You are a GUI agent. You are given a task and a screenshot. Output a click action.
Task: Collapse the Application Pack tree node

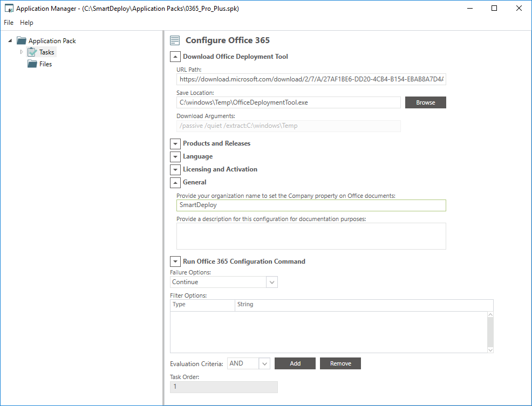coord(10,41)
